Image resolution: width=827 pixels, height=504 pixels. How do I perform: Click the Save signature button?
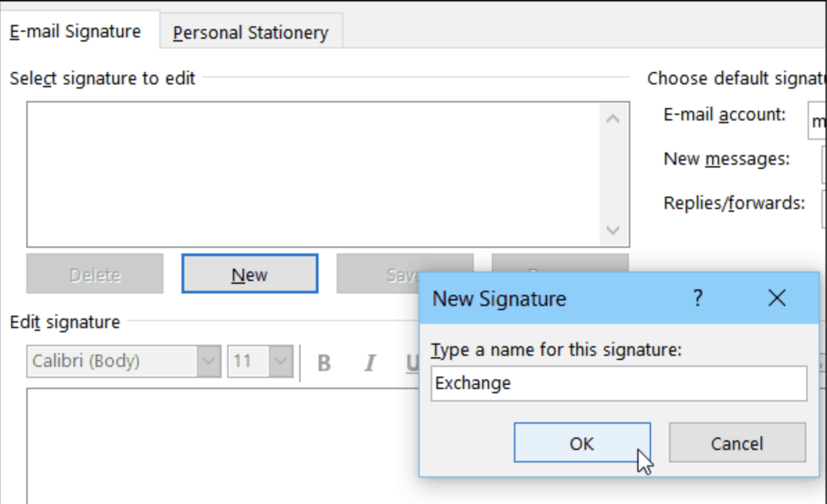[378, 274]
